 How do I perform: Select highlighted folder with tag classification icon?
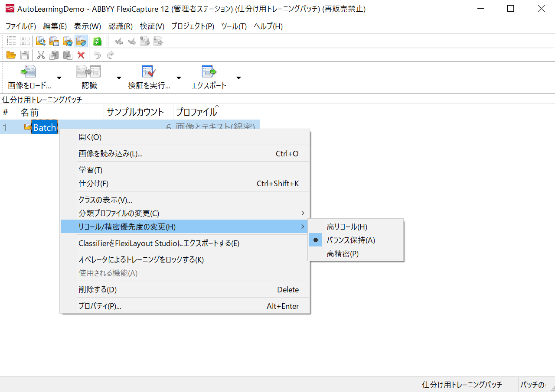[81, 41]
